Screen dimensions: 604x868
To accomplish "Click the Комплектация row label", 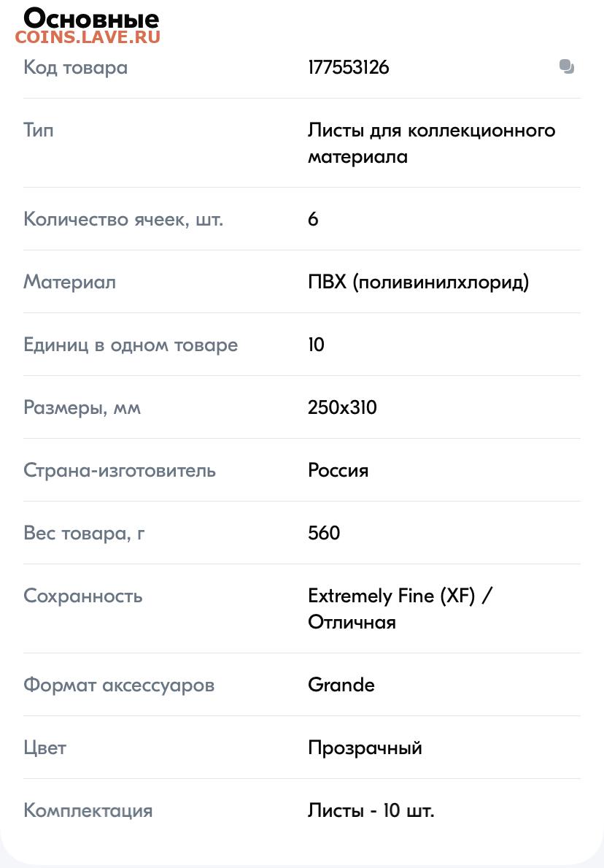I will (88, 810).
